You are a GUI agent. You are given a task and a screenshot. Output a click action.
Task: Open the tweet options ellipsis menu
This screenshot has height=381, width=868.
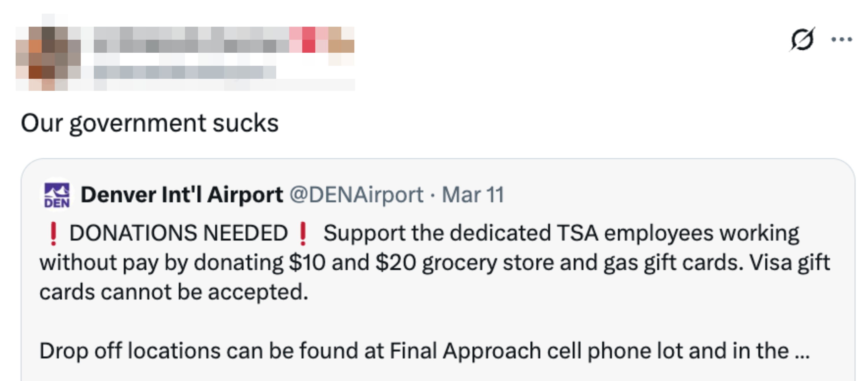pos(841,40)
